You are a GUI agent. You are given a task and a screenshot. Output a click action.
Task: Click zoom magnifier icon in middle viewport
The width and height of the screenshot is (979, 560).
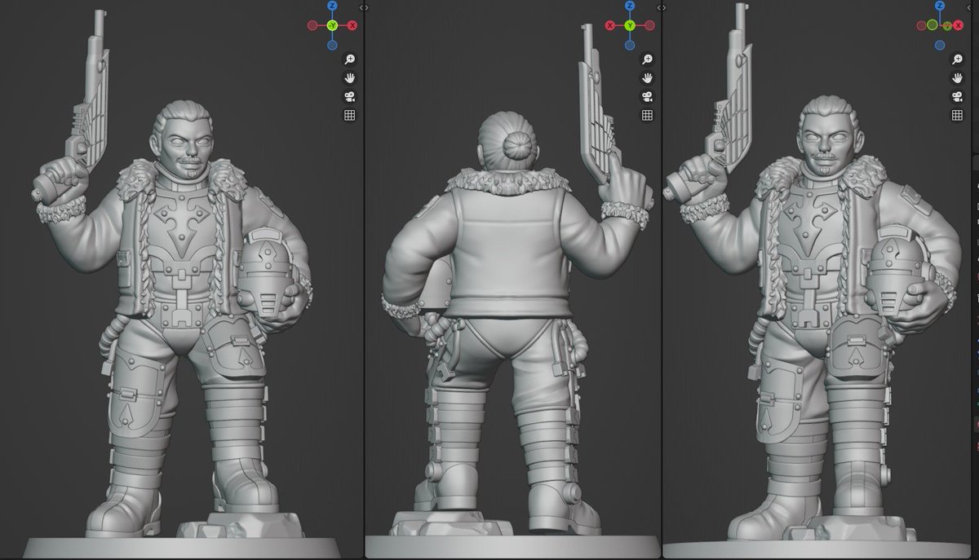coord(647,60)
